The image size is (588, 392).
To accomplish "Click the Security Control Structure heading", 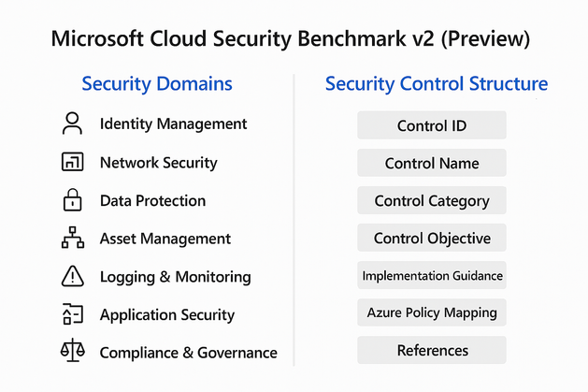I will [x=437, y=84].
